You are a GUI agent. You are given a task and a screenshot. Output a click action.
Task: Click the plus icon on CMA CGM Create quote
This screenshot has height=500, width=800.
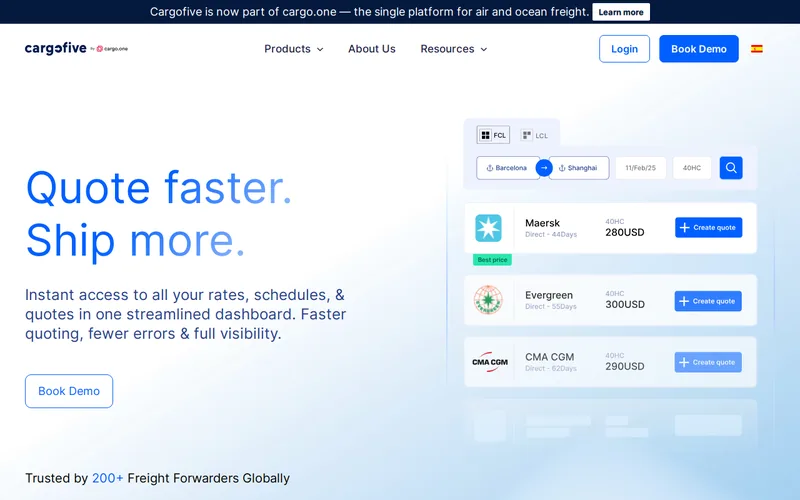pyautogui.click(x=684, y=362)
